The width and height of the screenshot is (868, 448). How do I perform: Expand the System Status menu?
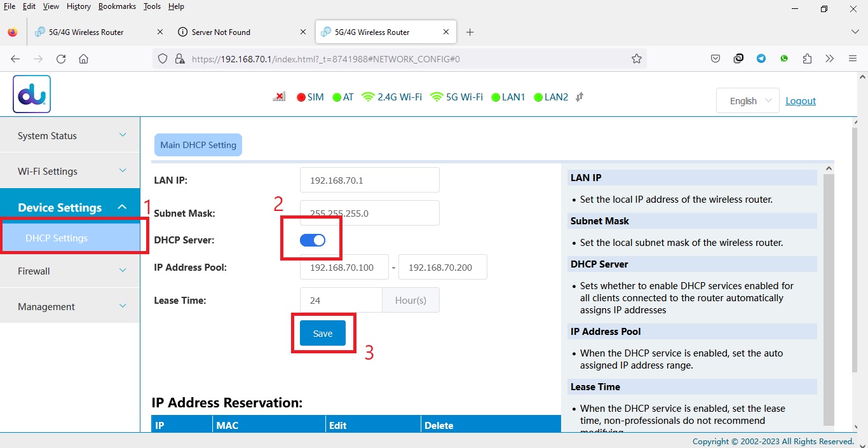tap(70, 135)
